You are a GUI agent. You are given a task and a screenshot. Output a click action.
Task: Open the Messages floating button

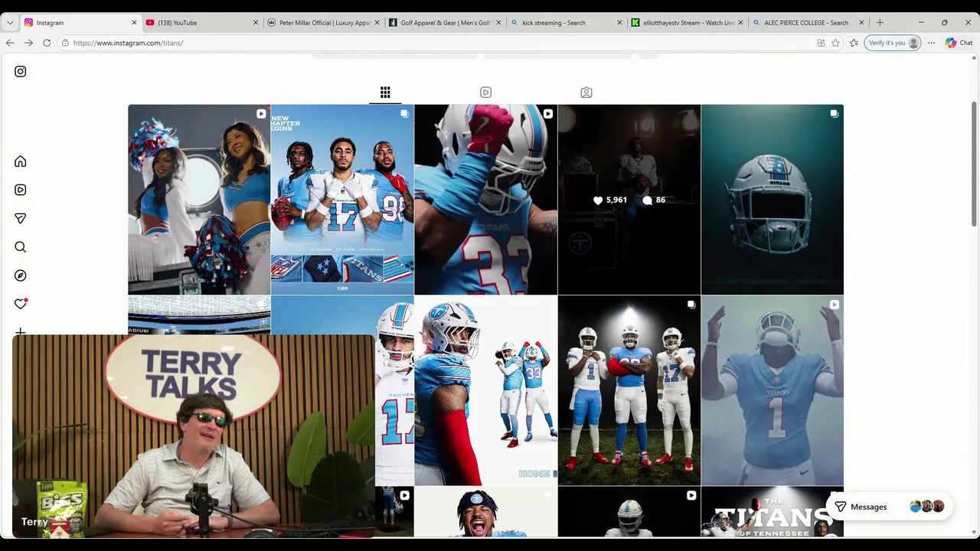[x=889, y=507]
